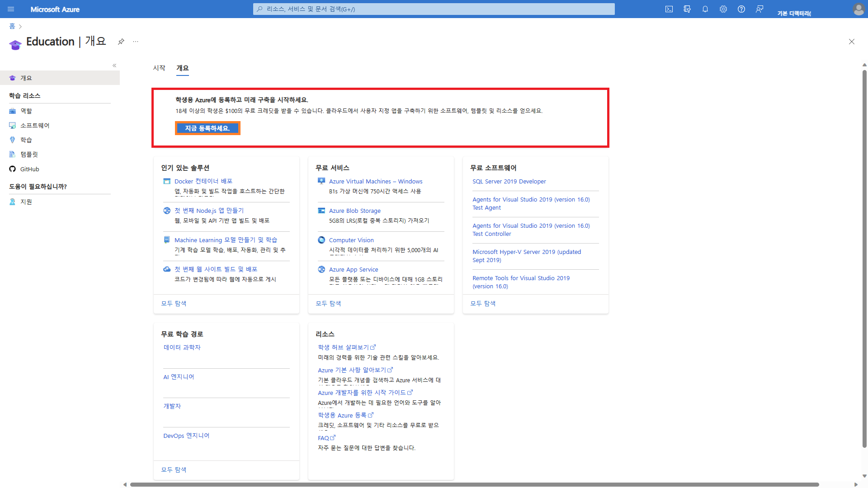Viewport: 868px width, 488px height.
Task: Open Microsoft Hyper-V Server 2019 link
Action: (527, 256)
